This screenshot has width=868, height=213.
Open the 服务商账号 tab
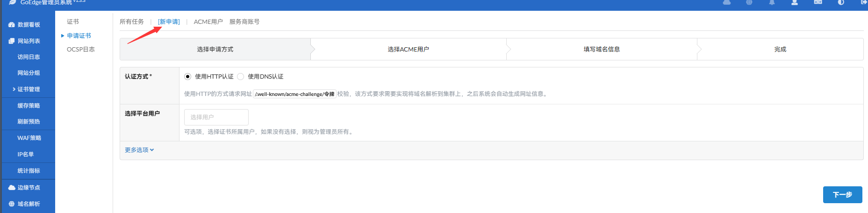click(x=244, y=22)
